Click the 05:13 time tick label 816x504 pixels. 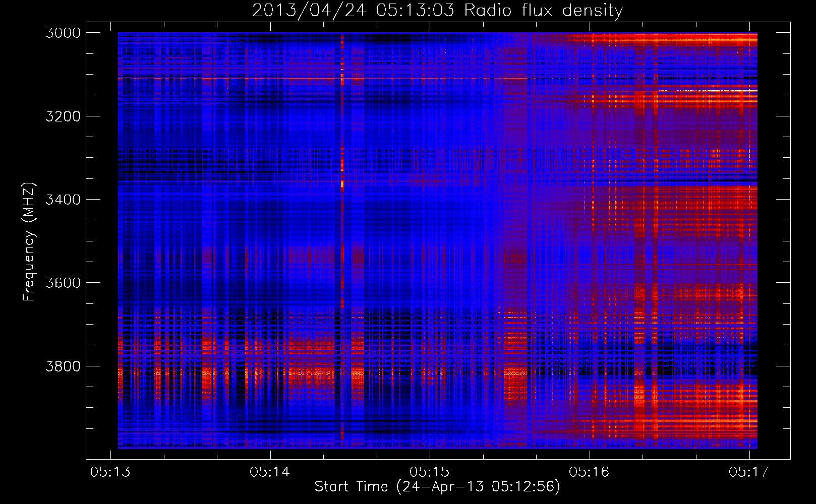tap(110, 472)
